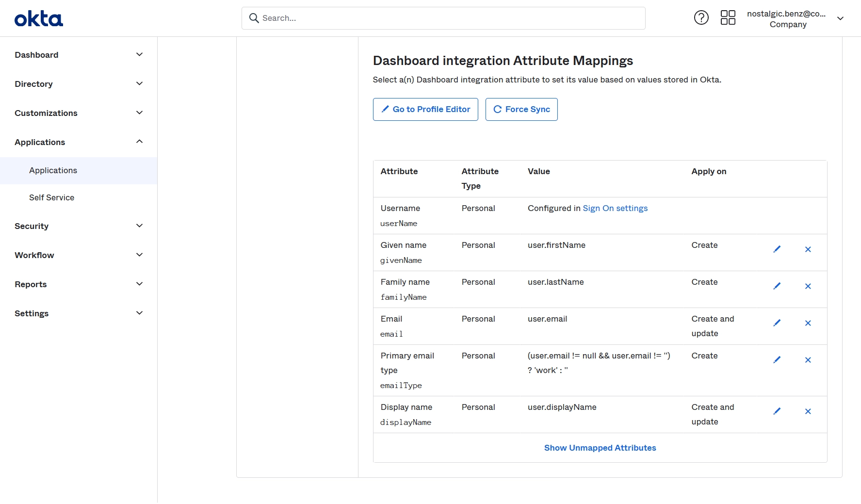Click the search magnifier icon
This screenshot has width=861, height=504.
[254, 18]
